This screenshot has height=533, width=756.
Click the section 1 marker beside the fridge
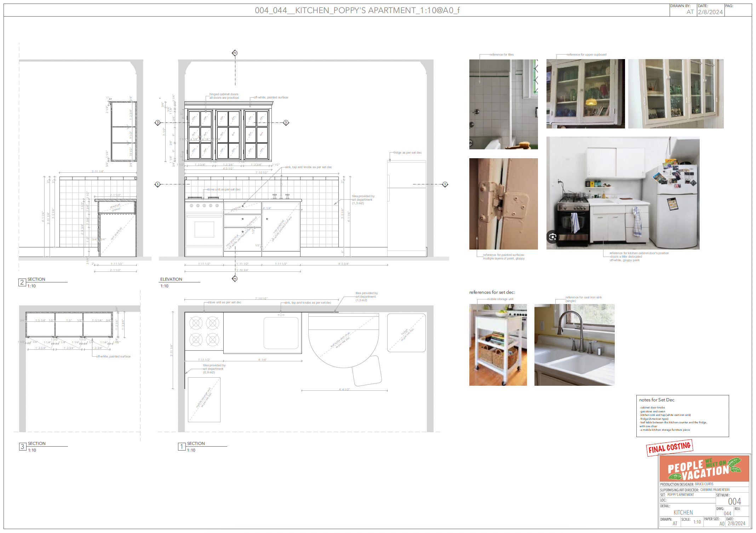pos(445,184)
